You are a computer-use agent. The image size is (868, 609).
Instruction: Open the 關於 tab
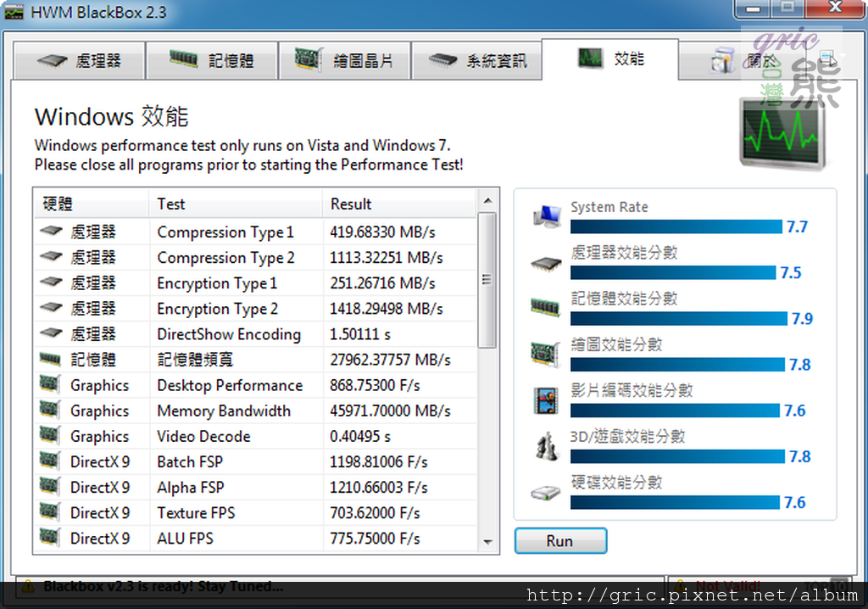point(744,60)
